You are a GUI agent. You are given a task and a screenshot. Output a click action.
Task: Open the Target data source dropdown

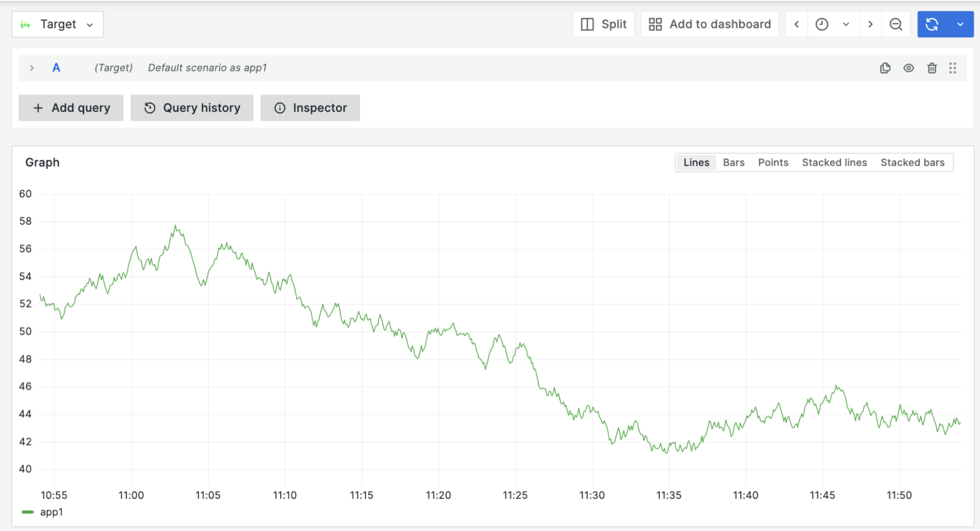pos(57,24)
